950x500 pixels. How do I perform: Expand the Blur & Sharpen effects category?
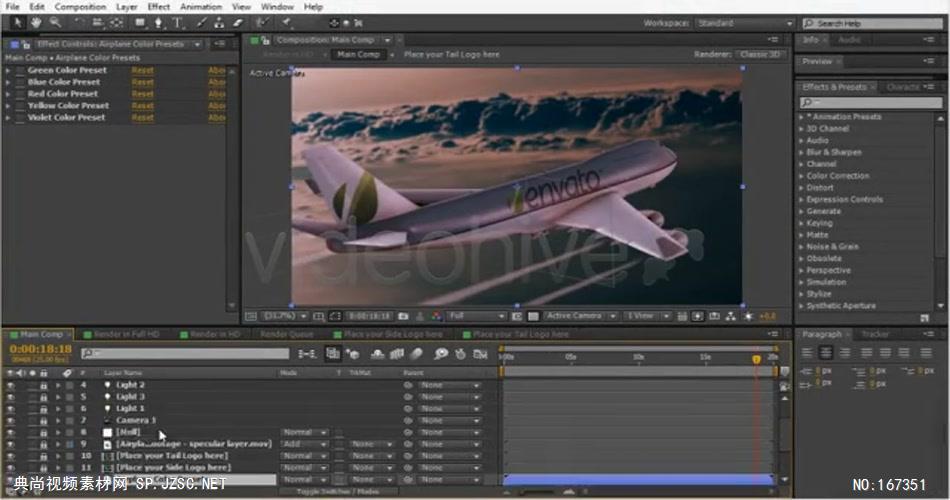coord(802,152)
